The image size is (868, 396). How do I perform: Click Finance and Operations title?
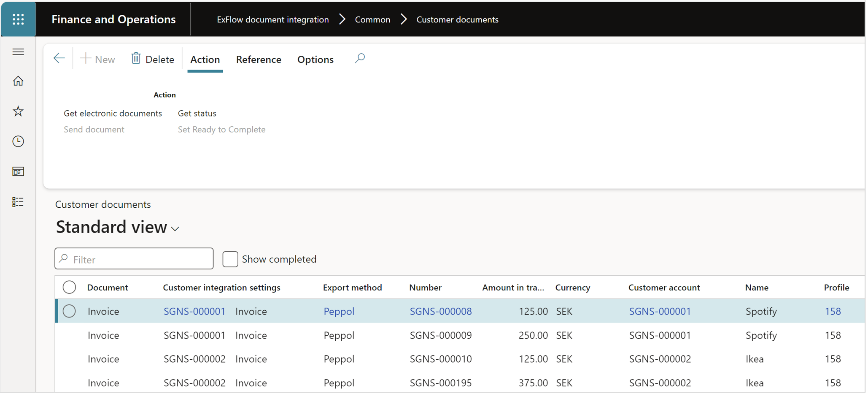pos(113,19)
